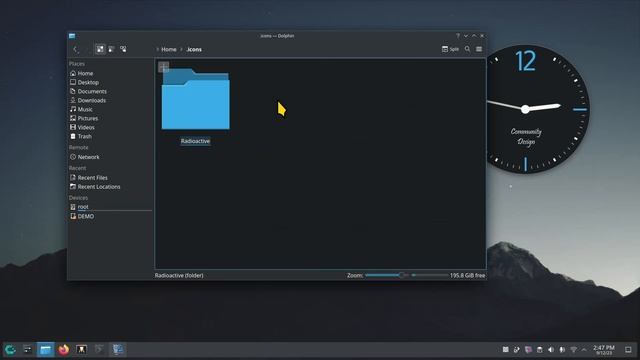This screenshot has width=640, height=360.
Task: Click the taskbar icon right of Firefox
Action: [81, 349]
